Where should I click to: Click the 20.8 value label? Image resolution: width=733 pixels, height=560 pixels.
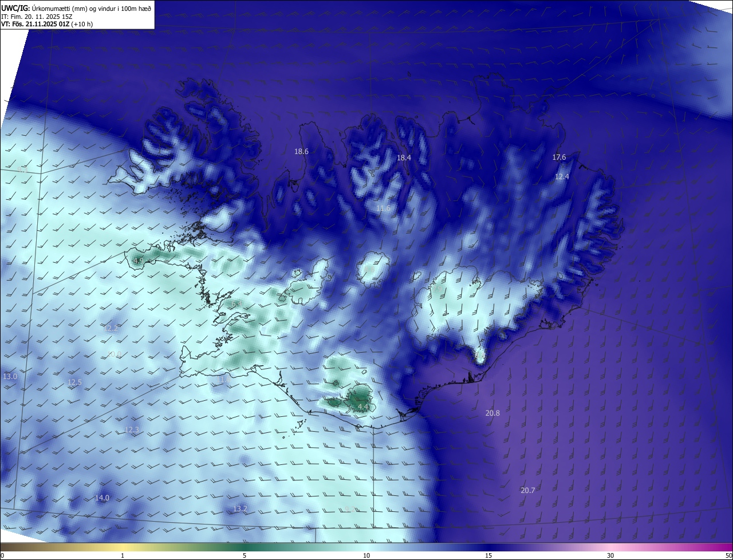tap(492, 413)
